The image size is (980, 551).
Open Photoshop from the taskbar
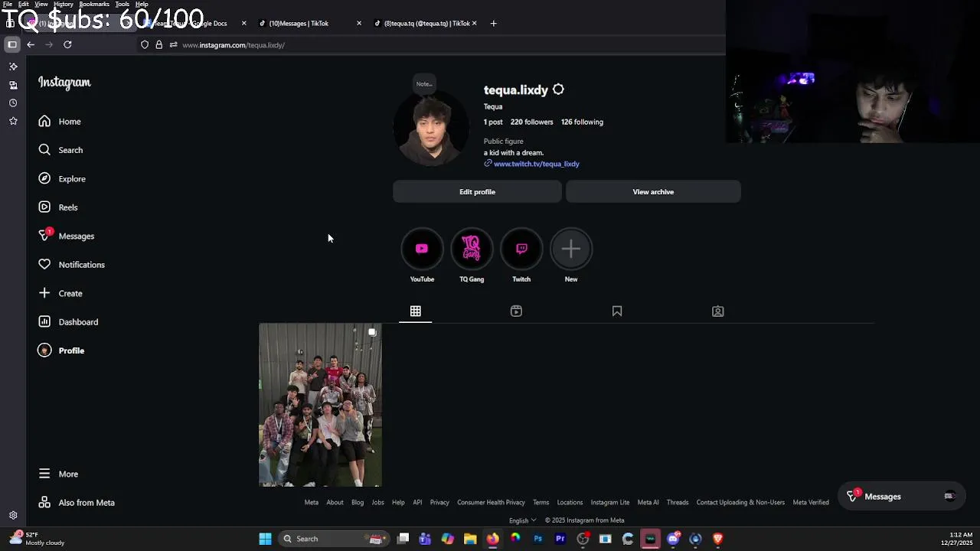click(x=537, y=539)
